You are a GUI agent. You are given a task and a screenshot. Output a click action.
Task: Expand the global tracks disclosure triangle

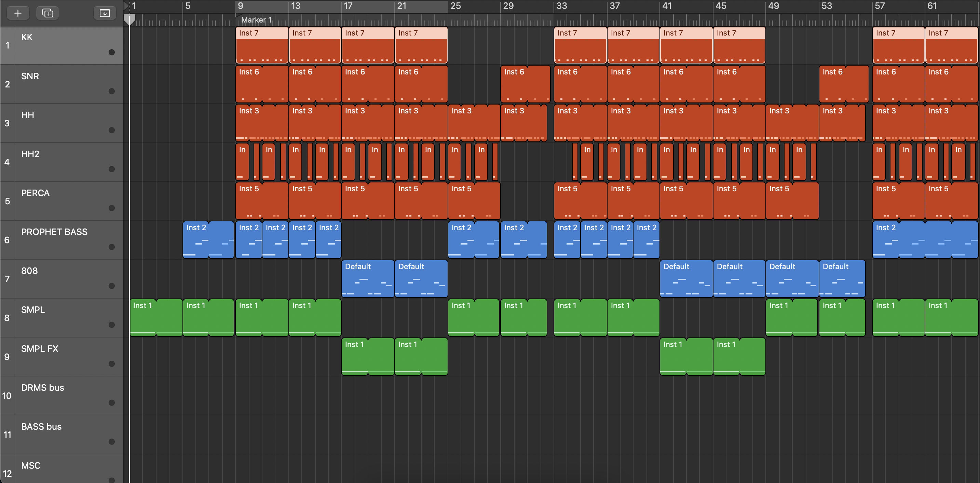click(x=126, y=6)
